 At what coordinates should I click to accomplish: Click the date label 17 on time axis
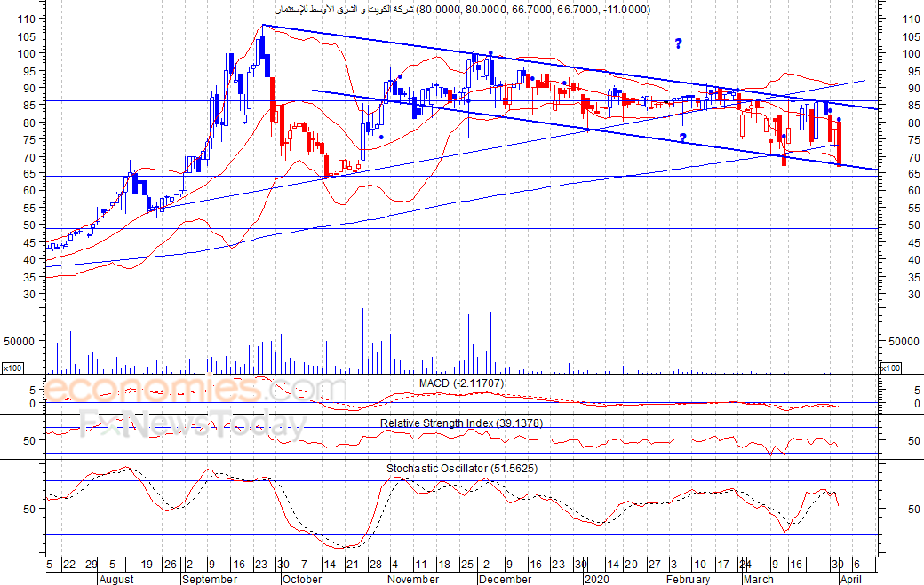723,565
